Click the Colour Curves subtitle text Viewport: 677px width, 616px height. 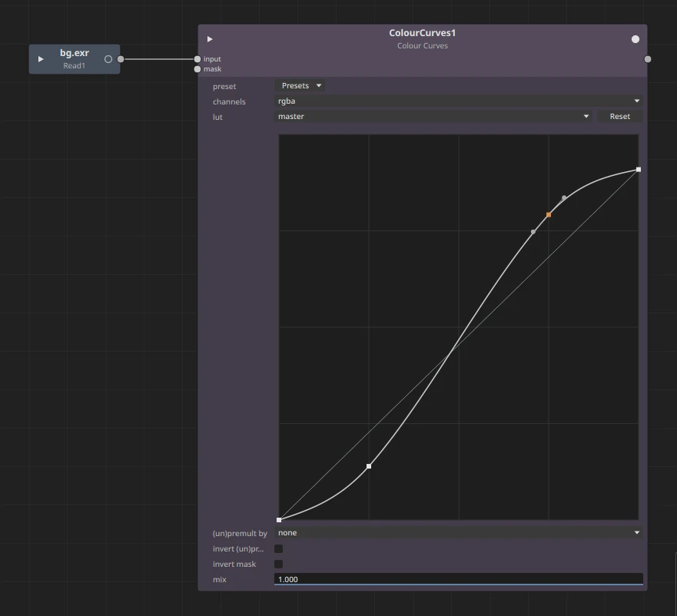[423, 46]
